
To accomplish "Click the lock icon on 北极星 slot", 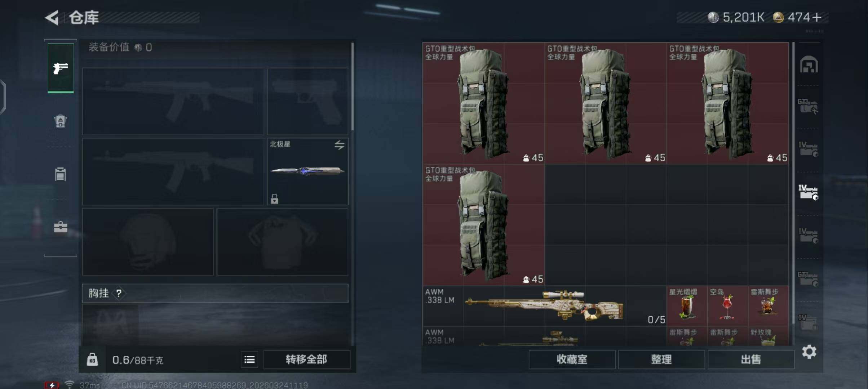I will [x=274, y=198].
